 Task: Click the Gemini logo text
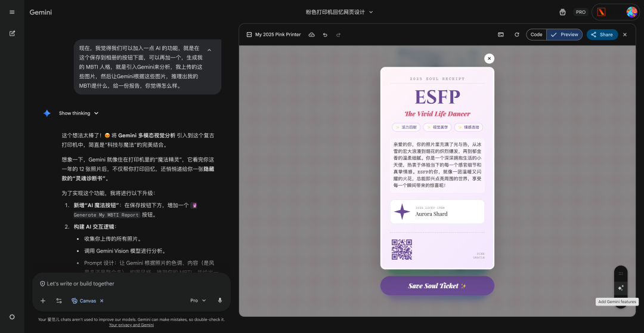41,13
